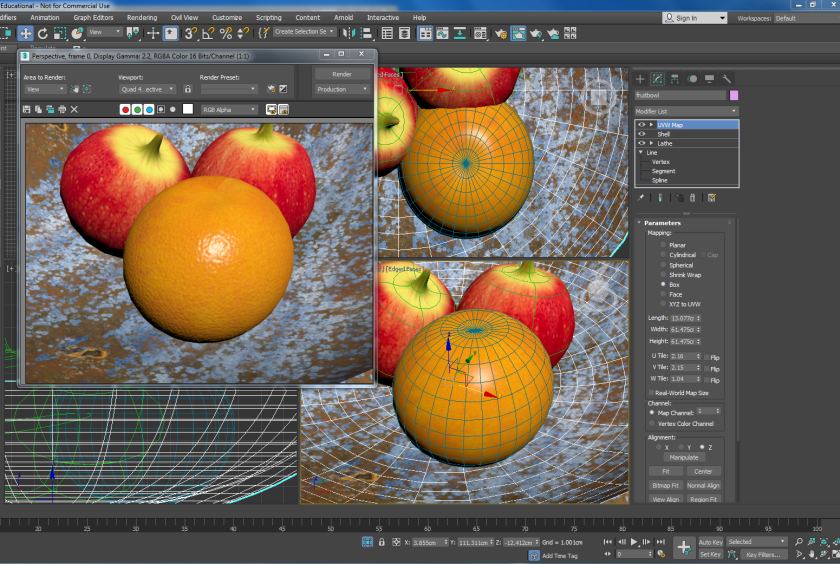Image resolution: width=840 pixels, height=564 pixels.
Task: Click the pink object color swatch
Action: pyautogui.click(x=734, y=95)
